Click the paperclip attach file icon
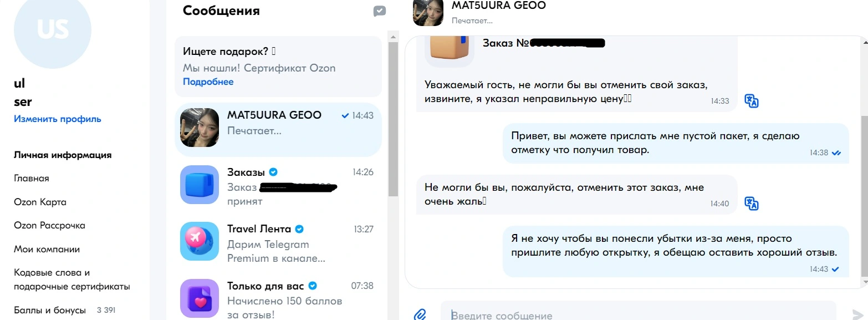The height and width of the screenshot is (320, 868). 420,314
